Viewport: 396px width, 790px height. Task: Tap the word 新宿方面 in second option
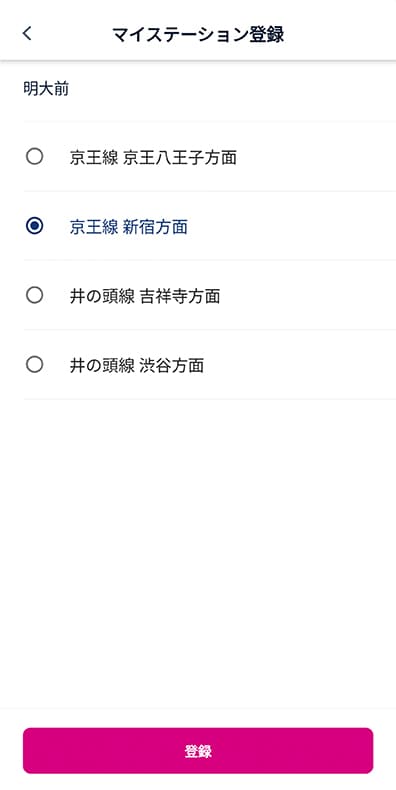pos(155,227)
